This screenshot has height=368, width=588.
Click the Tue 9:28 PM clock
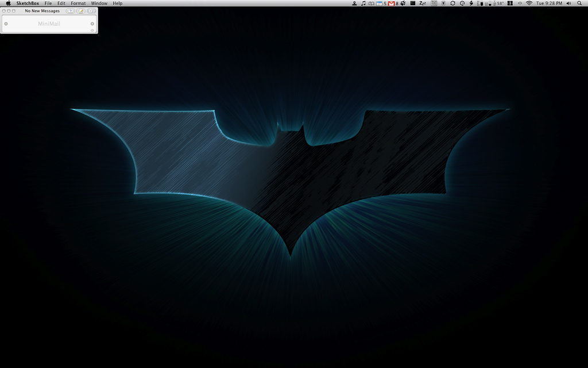(x=549, y=3)
